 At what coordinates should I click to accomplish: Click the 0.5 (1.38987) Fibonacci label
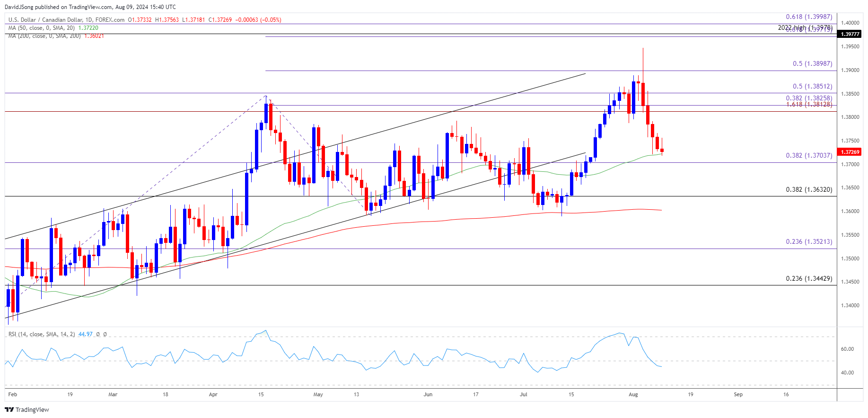pos(812,63)
